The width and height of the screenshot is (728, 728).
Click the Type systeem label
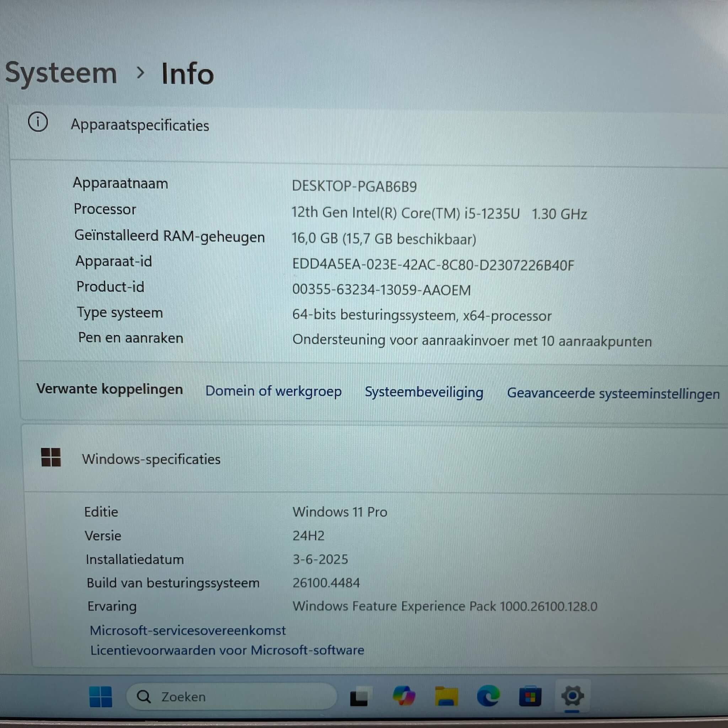pos(120,313)
